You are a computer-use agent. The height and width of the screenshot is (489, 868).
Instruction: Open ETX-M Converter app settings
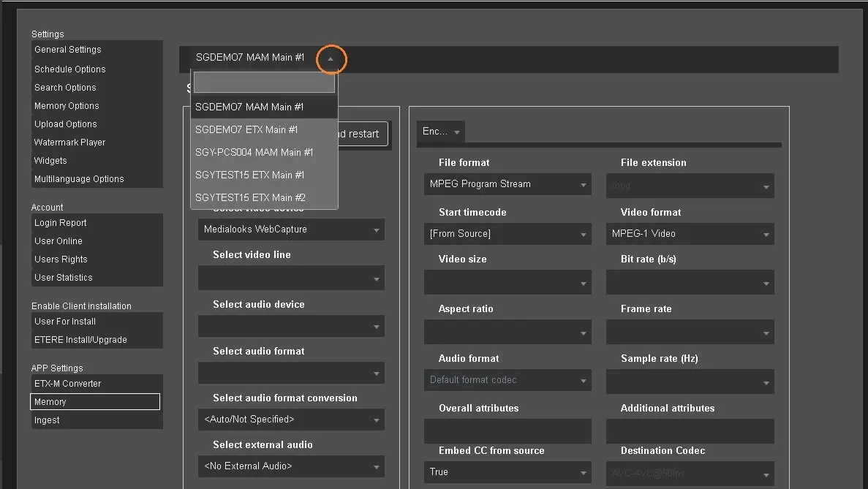(x=68, y=384)
